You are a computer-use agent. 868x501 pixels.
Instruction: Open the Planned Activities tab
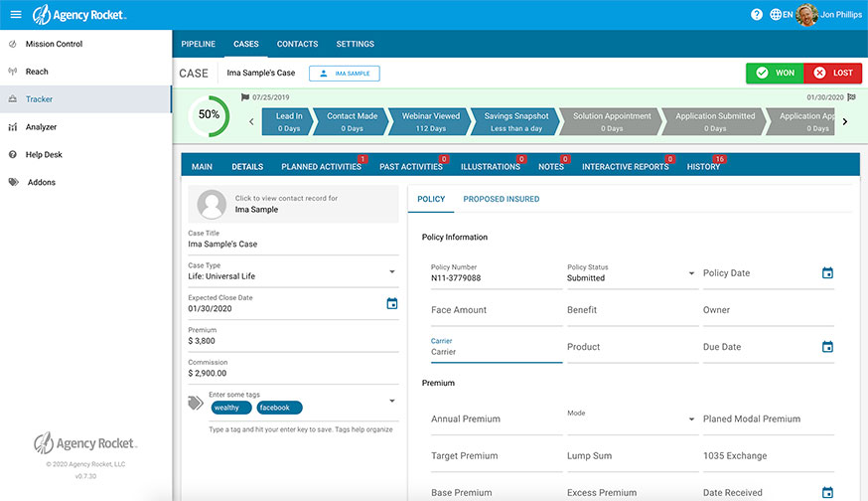322,167
